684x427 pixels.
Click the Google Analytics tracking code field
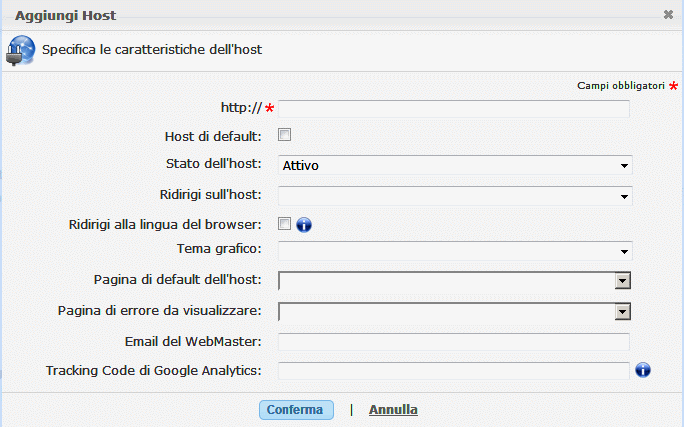coord(454,371)
